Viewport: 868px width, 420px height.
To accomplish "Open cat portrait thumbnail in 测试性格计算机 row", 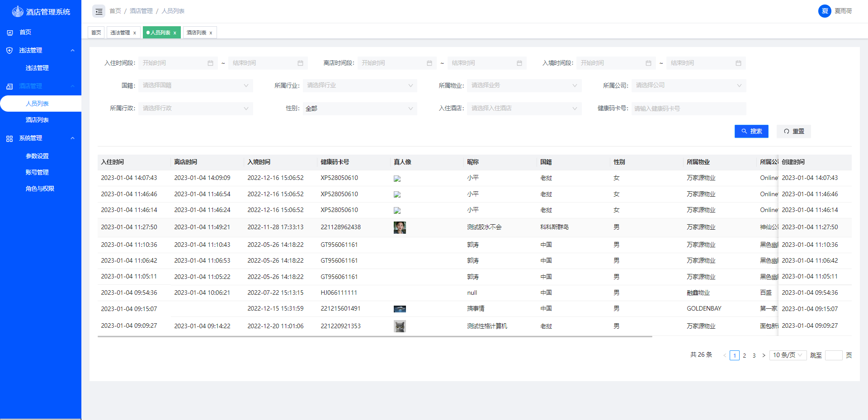I will coord(400,326).
